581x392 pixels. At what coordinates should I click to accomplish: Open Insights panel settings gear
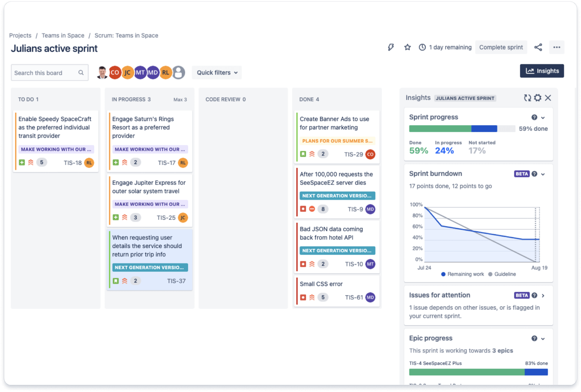pos(538,98)
